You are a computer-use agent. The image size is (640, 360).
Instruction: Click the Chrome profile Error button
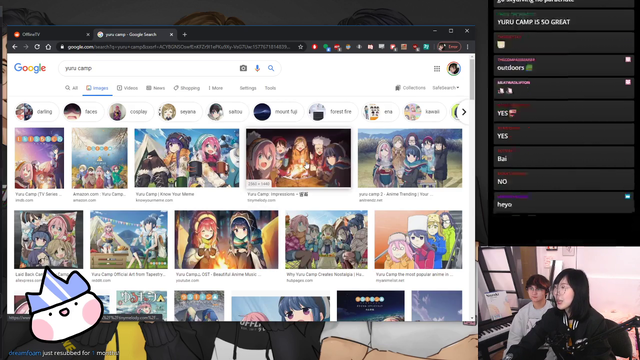pyautogui.click(x=449, y=47)
